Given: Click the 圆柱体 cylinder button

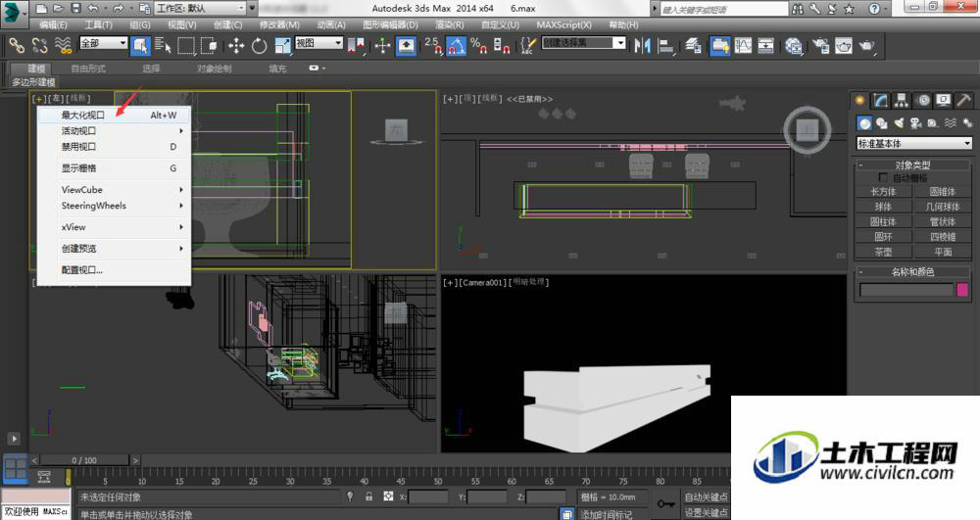Looking at the screenshot, I should click(883, 221).
